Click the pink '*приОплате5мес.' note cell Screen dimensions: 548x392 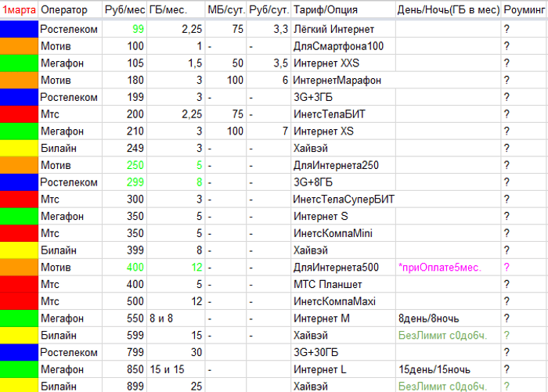[438, 268]
